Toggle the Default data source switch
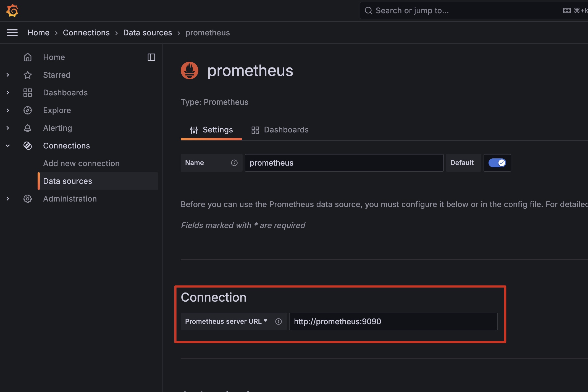588x392 pixels. click(497, 163)
